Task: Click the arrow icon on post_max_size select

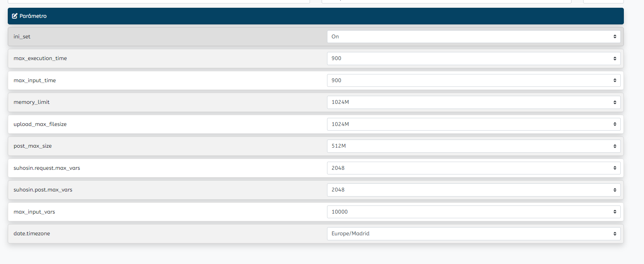Action: tap(615, 146)
